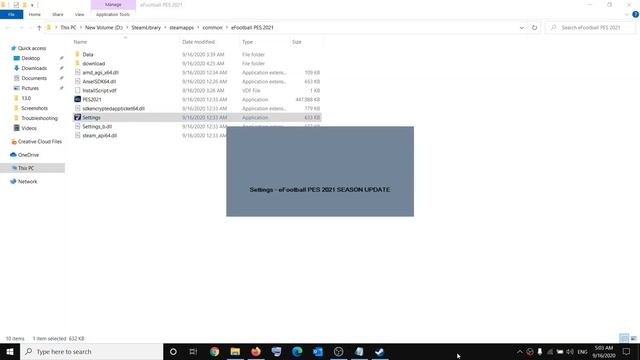Image resolution: width=640 pixels, height=360 pixels.
Task: Open Creative Cloud Files in the navigation pane
Action: 40,142
